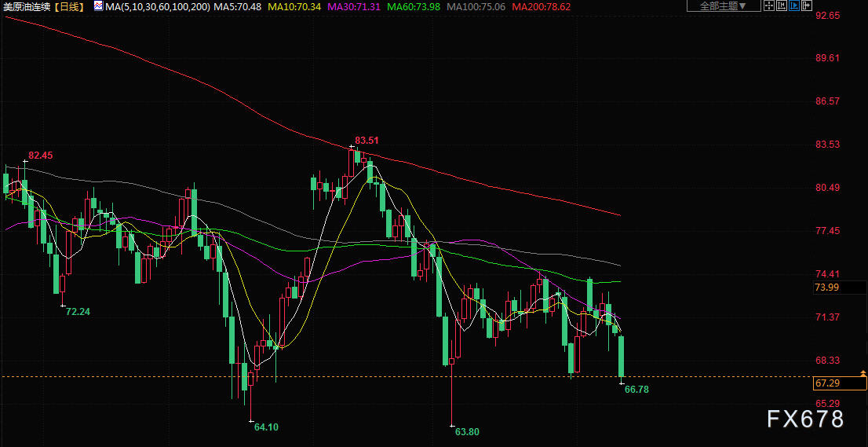The image size is (868, 447).
Task: Click the 67.29 current price tag
Action: [839, 383]
